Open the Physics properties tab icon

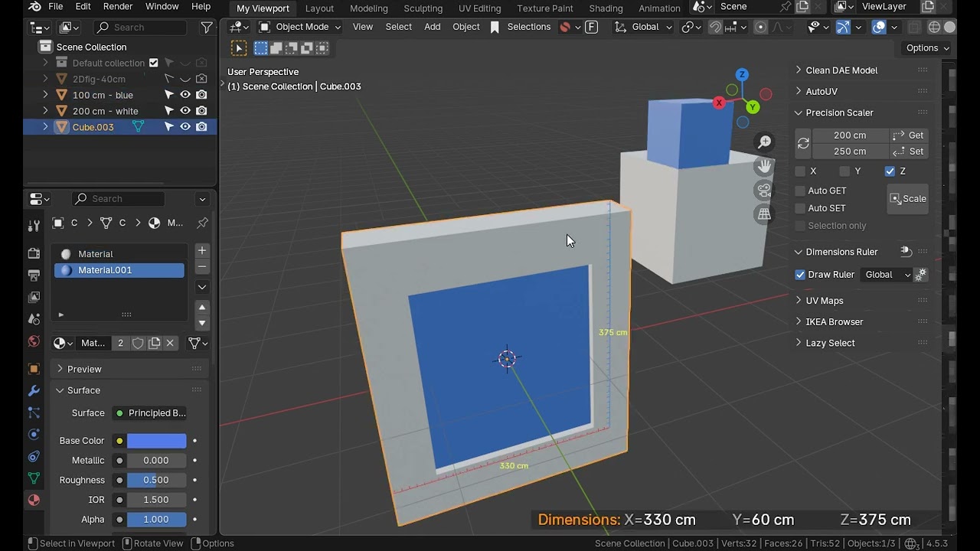pos(34,435)
